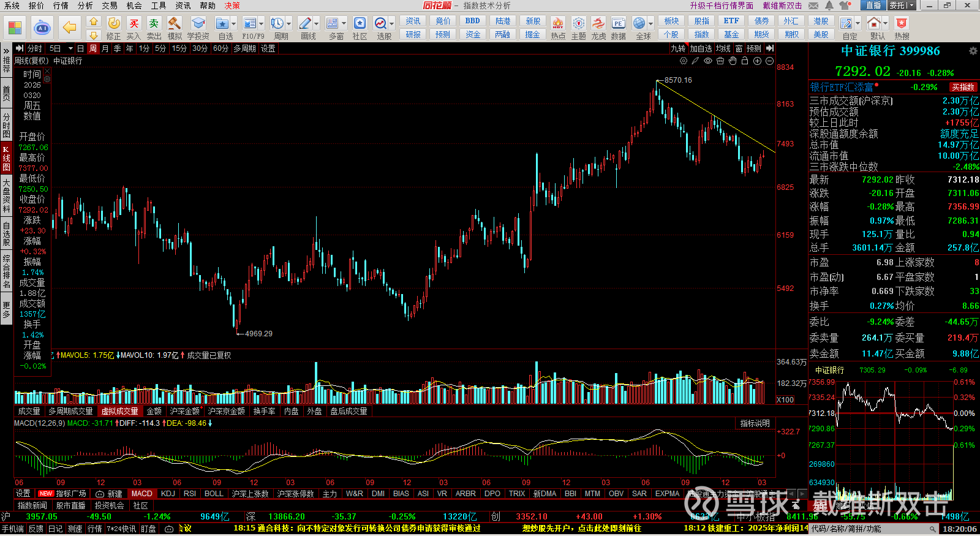Click the yellow back arrow icon

pos(69,28)
